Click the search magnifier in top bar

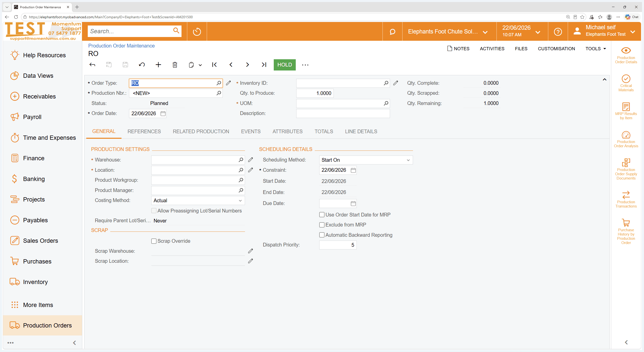[x=176, y=31]
